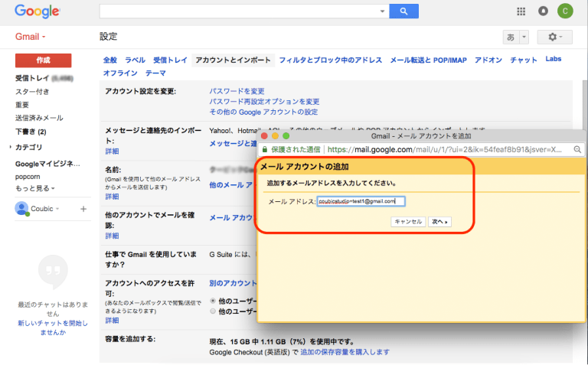
Task: Expand the カテゴリ section
Action: [x=11, y=147]
